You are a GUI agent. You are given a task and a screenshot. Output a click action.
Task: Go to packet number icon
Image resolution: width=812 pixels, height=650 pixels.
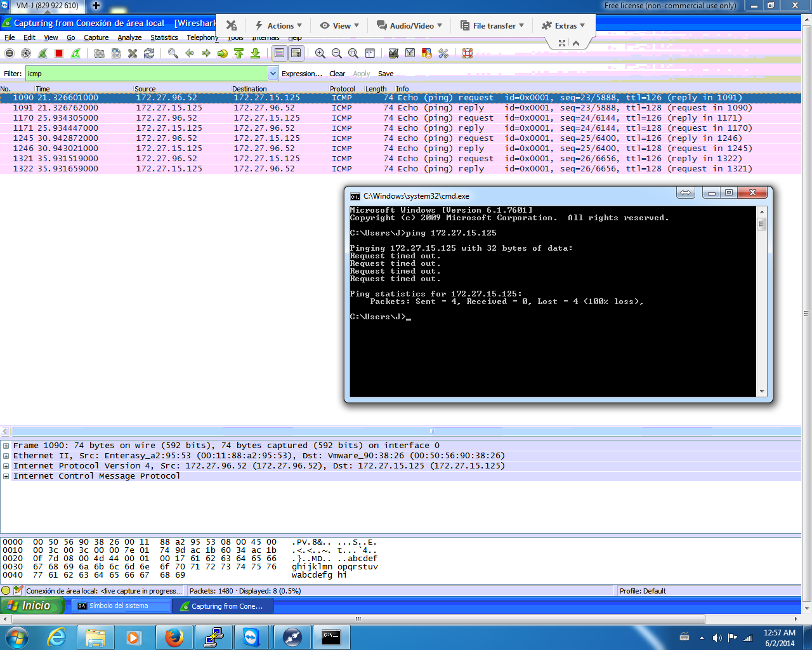pyautogui.click(x=222, y=53)
